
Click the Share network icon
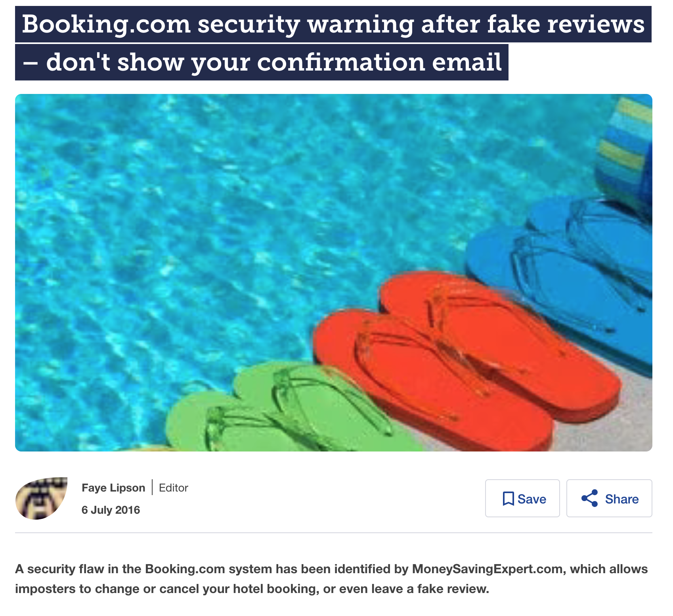coord(589,498)
